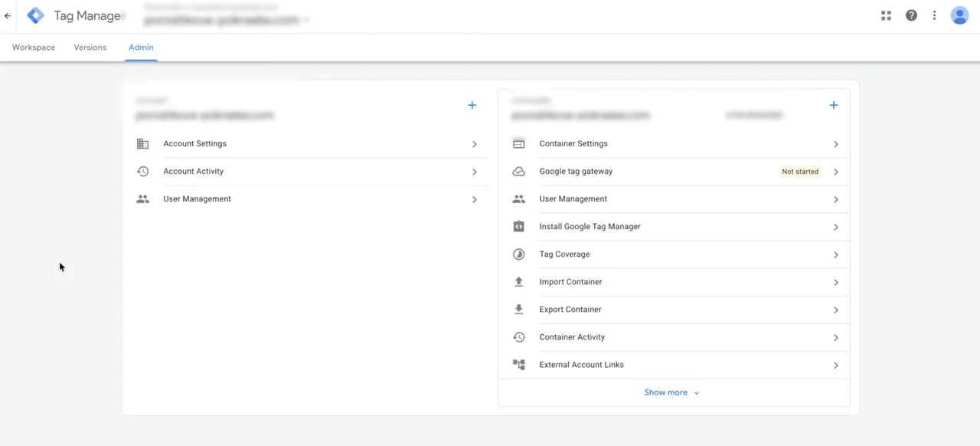The height and width of the screenshot is (446, 980).
Task: Click the container User Management people icon
Action: pos(518,198)
